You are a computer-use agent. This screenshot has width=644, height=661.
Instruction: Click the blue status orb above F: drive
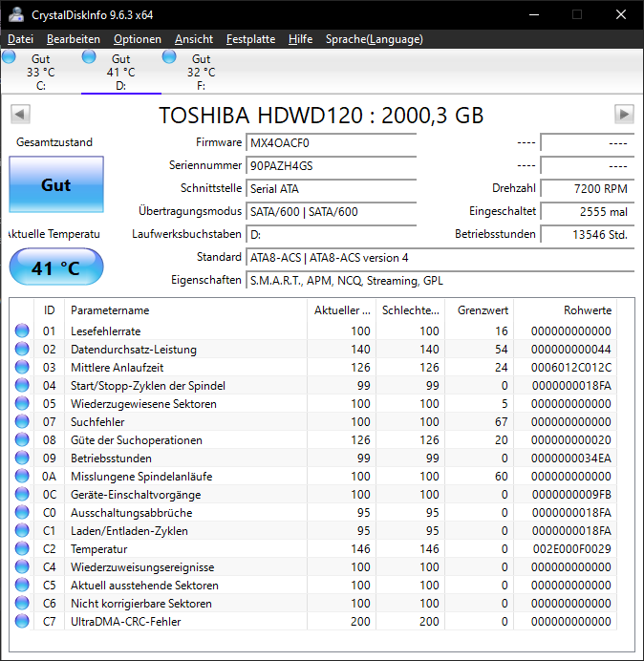[169, 57]
